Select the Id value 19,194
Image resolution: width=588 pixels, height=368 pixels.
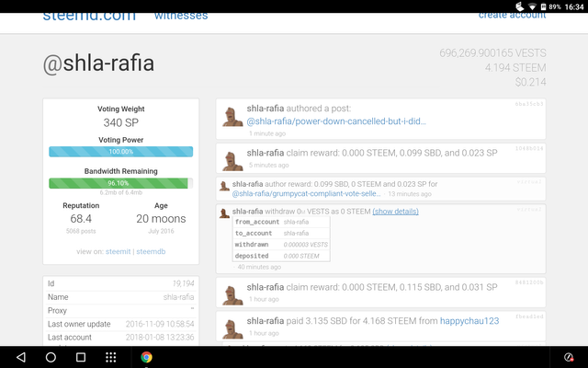(x=184, y=284)
